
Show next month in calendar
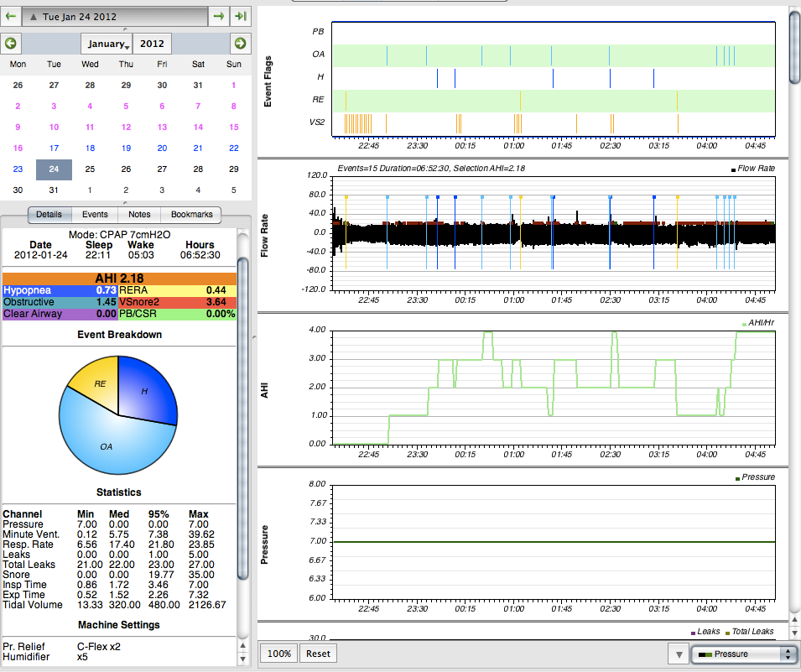240,44
